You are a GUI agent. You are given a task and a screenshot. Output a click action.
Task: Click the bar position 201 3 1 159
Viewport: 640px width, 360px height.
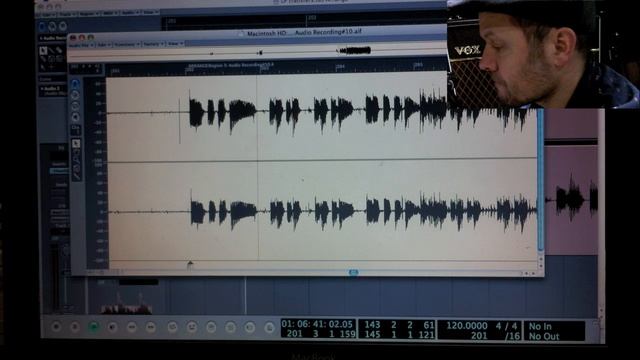tap(320, 334)
